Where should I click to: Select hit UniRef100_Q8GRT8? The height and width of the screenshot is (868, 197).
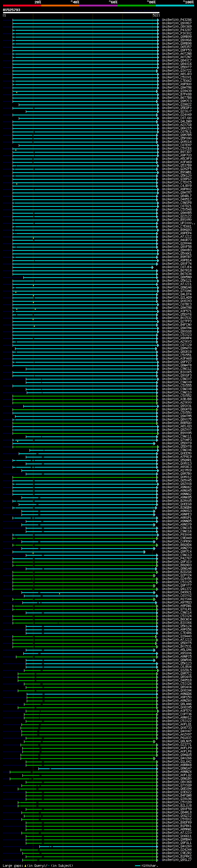[x=176, y=410]
